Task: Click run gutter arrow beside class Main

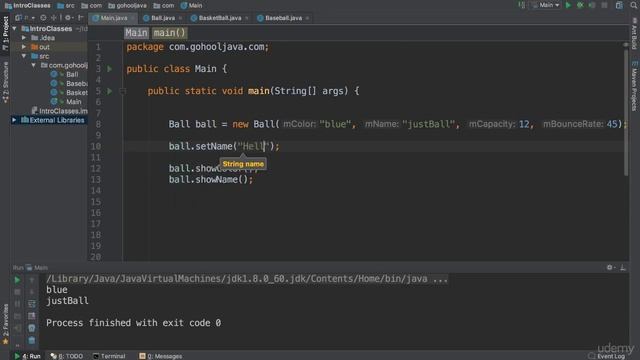Action: pyautogui.click(x=109, y=69)
